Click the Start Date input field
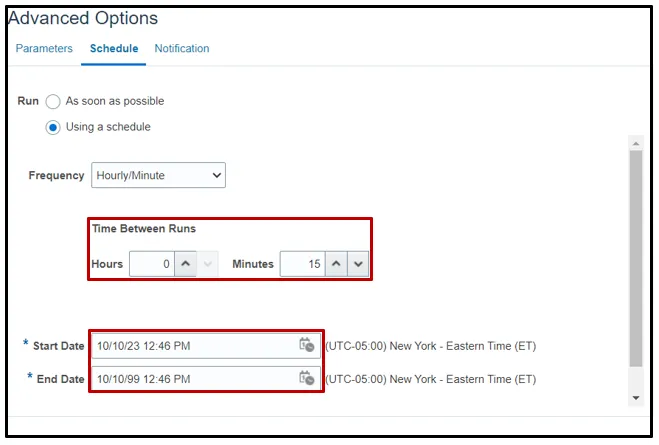 pyautogui.click(x=194, y=346)
